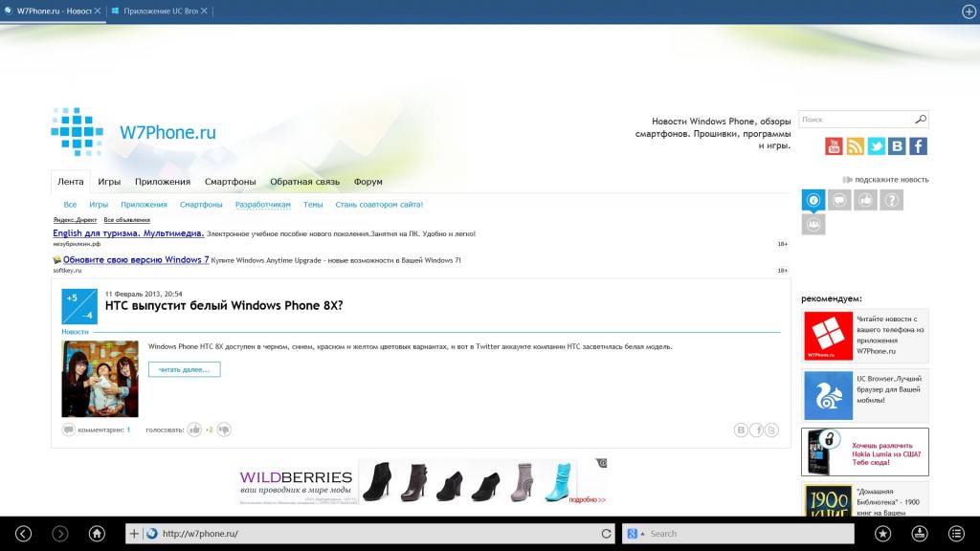This screenshot has width=980, height=551.
Task: Click the читать далее button
Action: (185, 369)
